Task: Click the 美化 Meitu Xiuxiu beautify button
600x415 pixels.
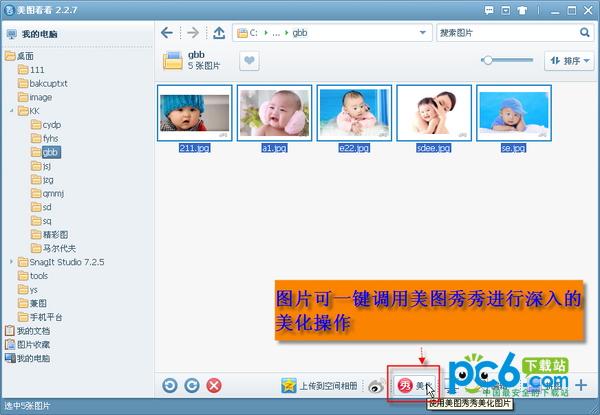Action: [x=414, y=385]
